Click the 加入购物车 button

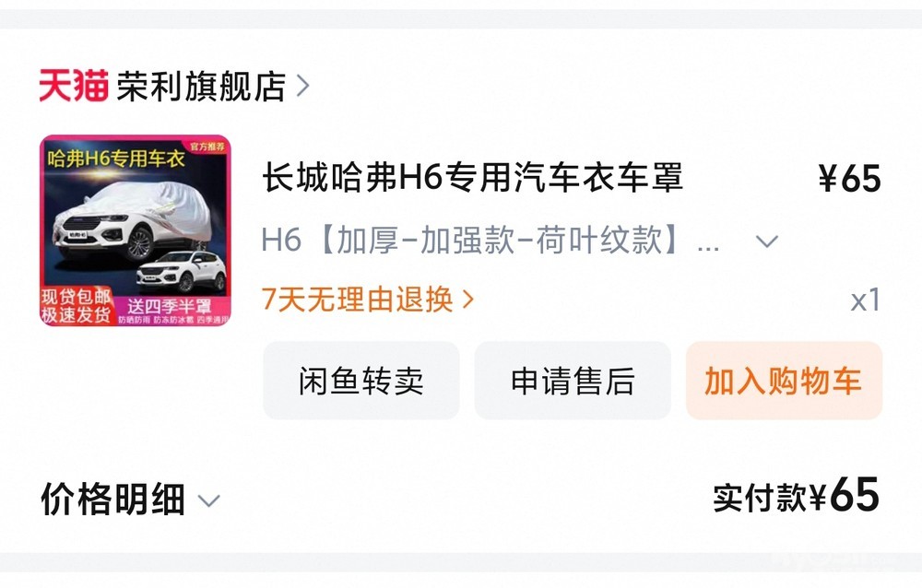[x=784, y=381]
